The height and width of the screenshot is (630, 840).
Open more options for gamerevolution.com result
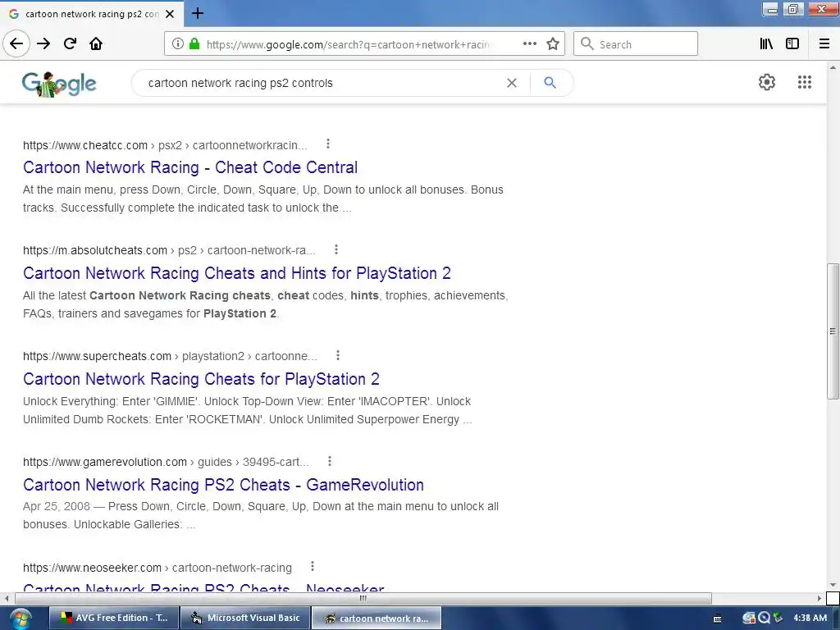tap(330, 461)
